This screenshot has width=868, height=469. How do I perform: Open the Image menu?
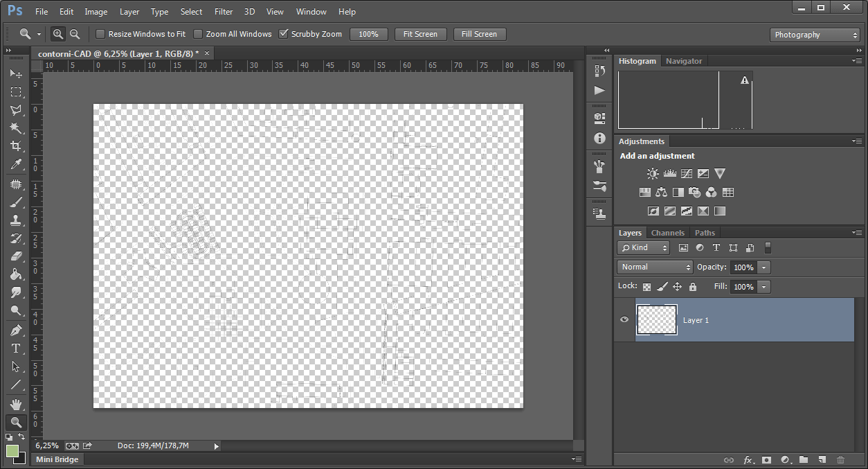tap(96, 12)
